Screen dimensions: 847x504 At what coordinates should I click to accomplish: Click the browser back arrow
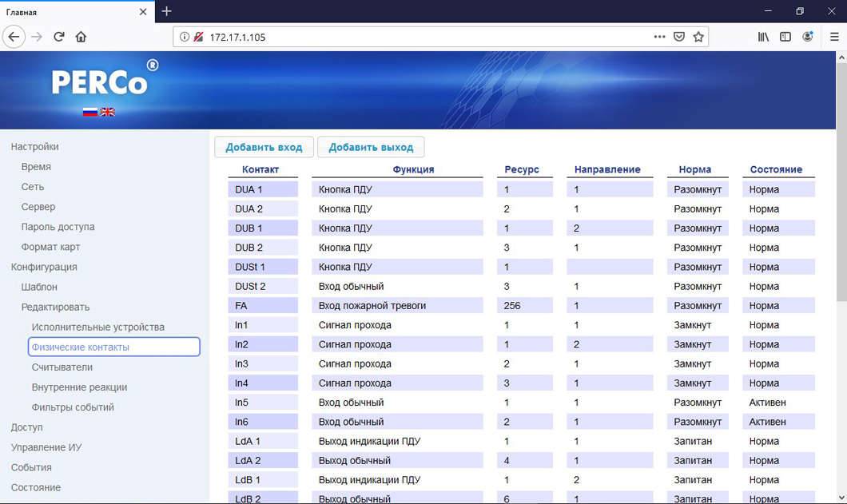(x=14, y=37)
